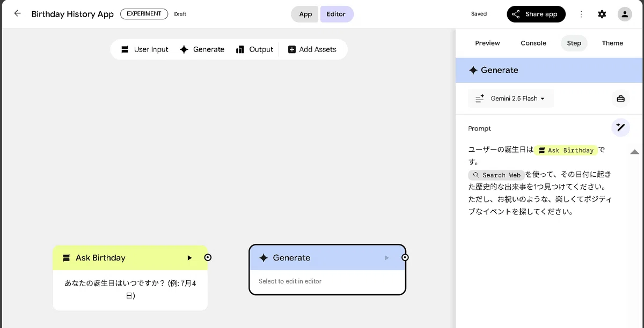Add an Output step
Viewport: 644px width, 328px height.
coord(254,49)
